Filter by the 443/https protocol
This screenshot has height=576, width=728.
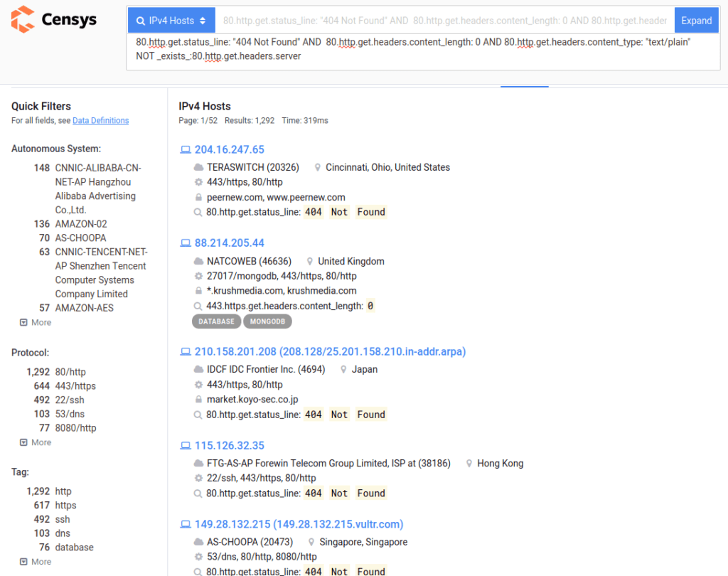[x=75, y=386]
